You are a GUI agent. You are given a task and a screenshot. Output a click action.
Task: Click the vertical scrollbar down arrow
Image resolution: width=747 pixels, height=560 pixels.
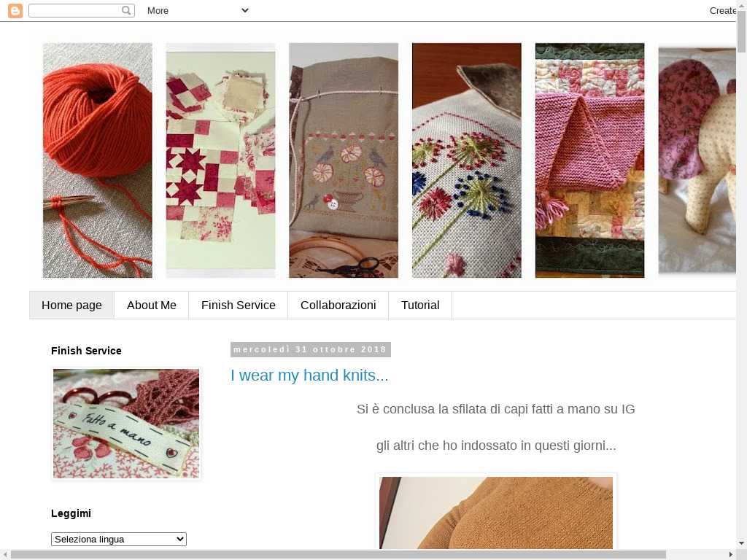(x=742, y=543)
